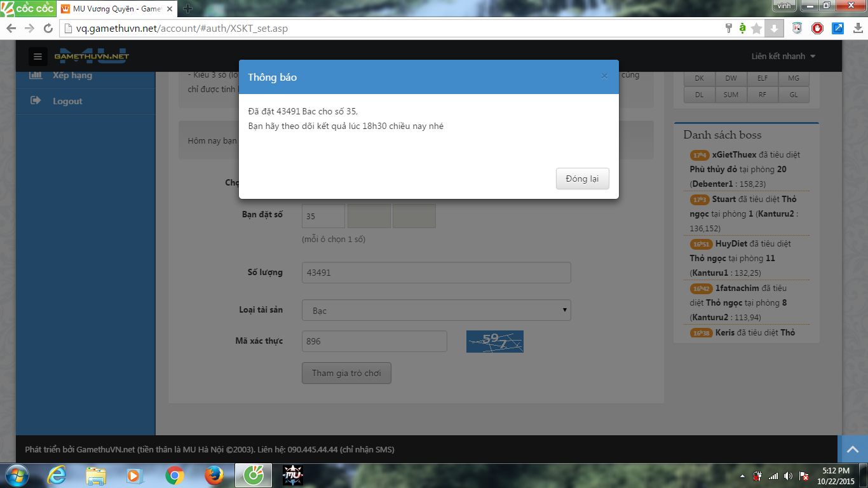Image resolution: width=868 pixels, height=488 pixels.
Task: Open the MU game taskbar icon
Action: (x=293, y=475)
